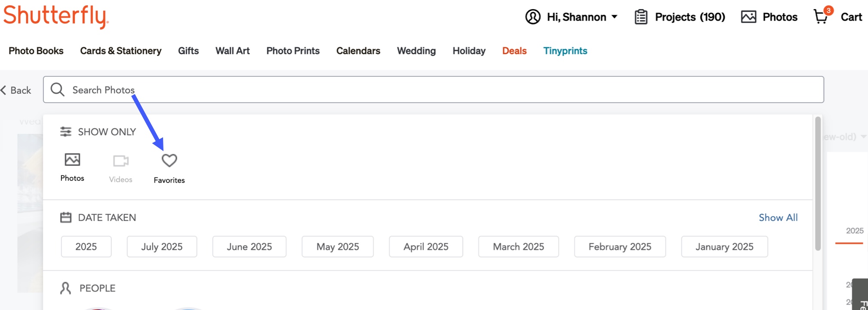Click the Shutterfly logo
The image size is (868, 310).
coord(56,16)
